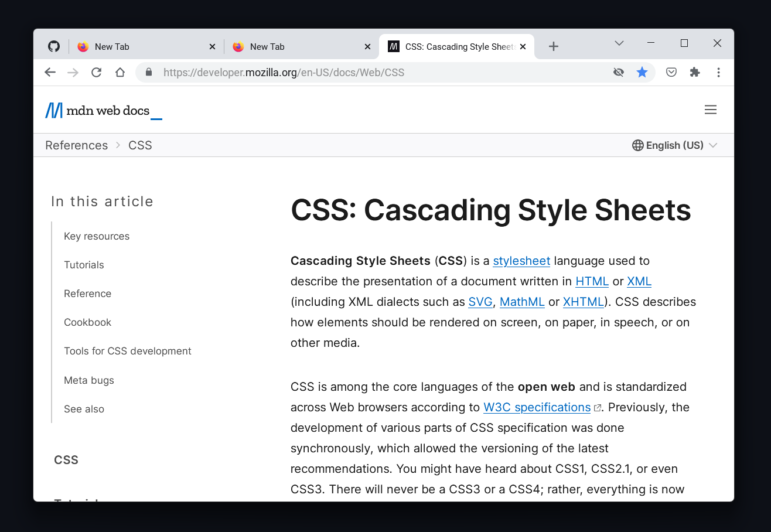Click the globe language icon
The width and height of the screenshot is (771, 532).
(638, 145)
